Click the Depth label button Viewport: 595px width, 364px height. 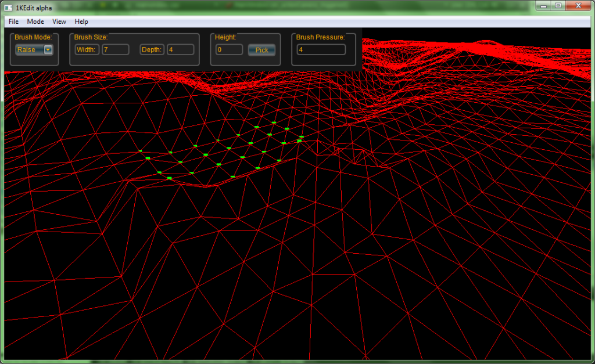(x=152, y=50)
